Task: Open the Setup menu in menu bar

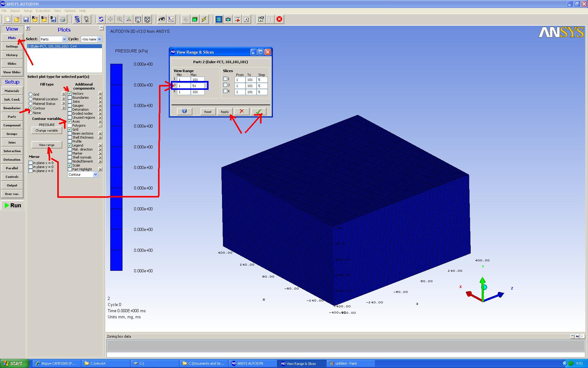Action: coord(28,11)
